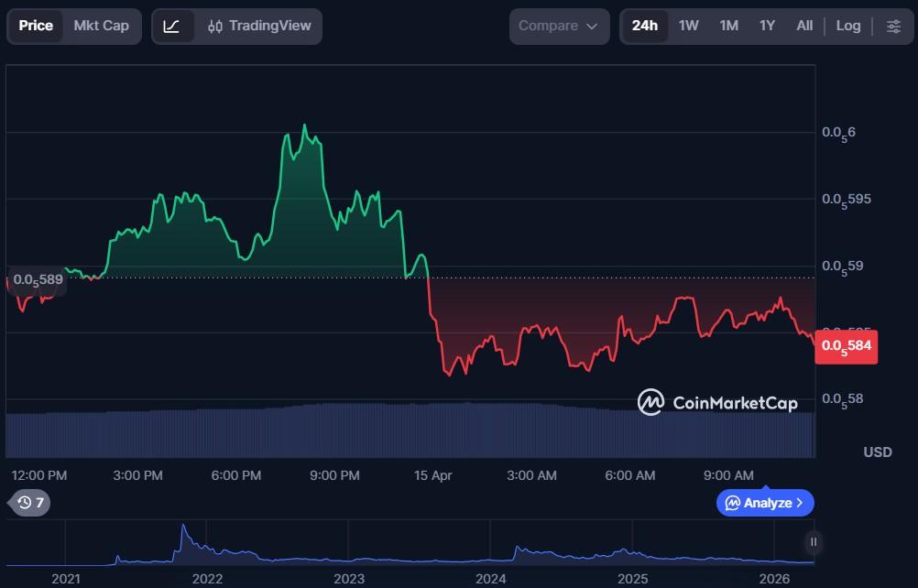Viewport: 918px width, 588px height.
Task: Click the history clock badge showing 7
Action: pyautogui.click(x=30, y=502)
